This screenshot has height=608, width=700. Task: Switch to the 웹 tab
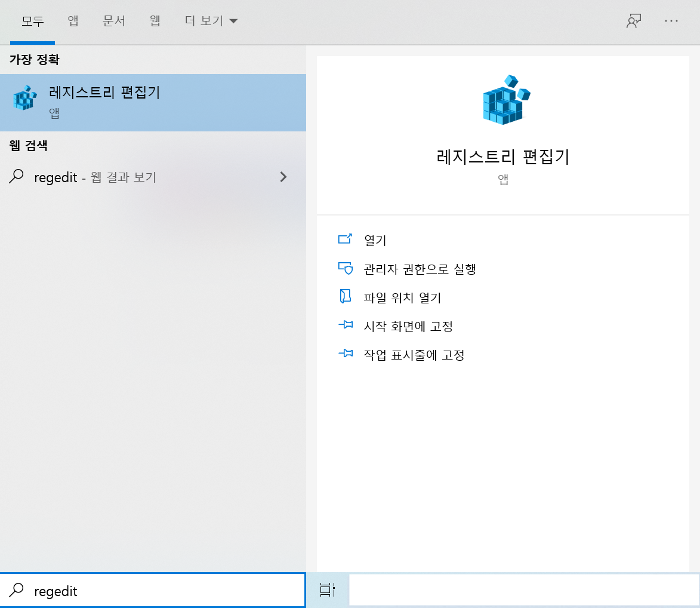click(155, 21)
